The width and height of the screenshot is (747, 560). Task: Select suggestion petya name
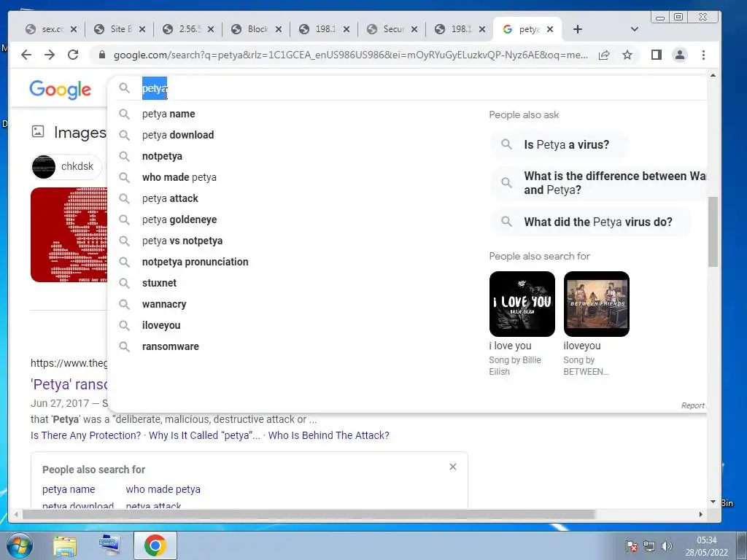pyautogui.click(x=169, y=114)
